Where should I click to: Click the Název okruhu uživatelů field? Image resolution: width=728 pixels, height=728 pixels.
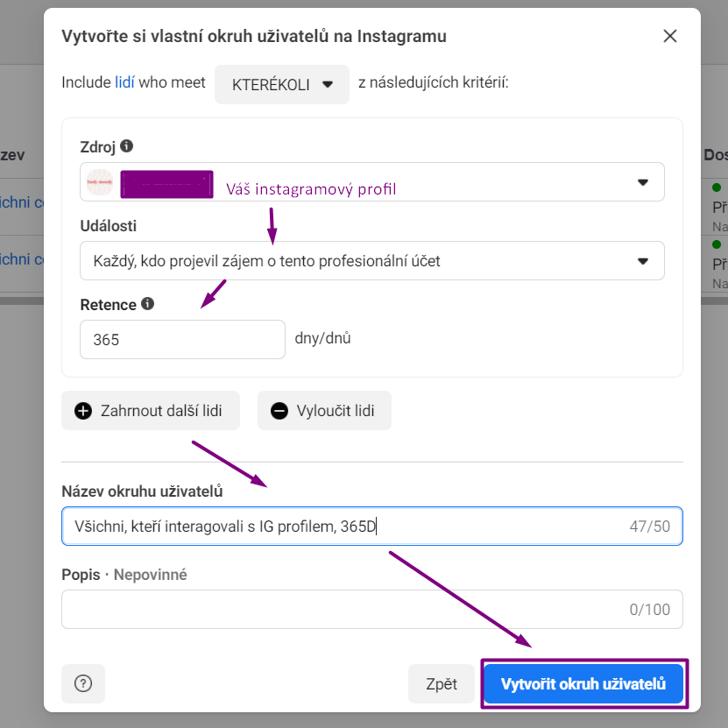342,527
